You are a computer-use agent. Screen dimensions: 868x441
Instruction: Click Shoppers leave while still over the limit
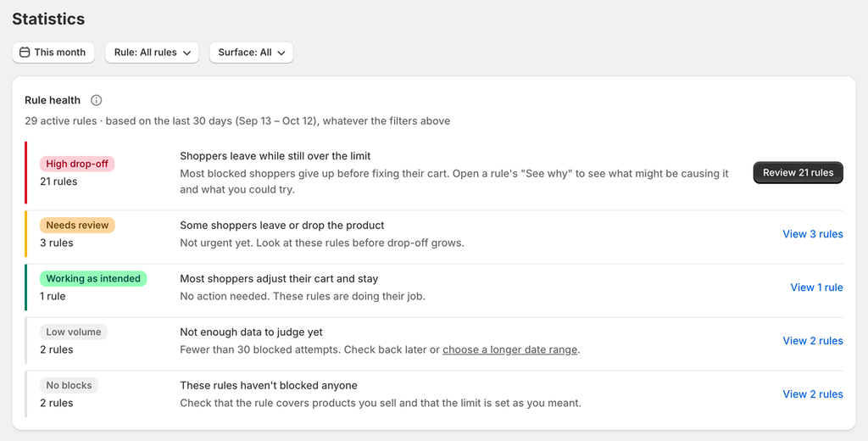click(275, 156)
